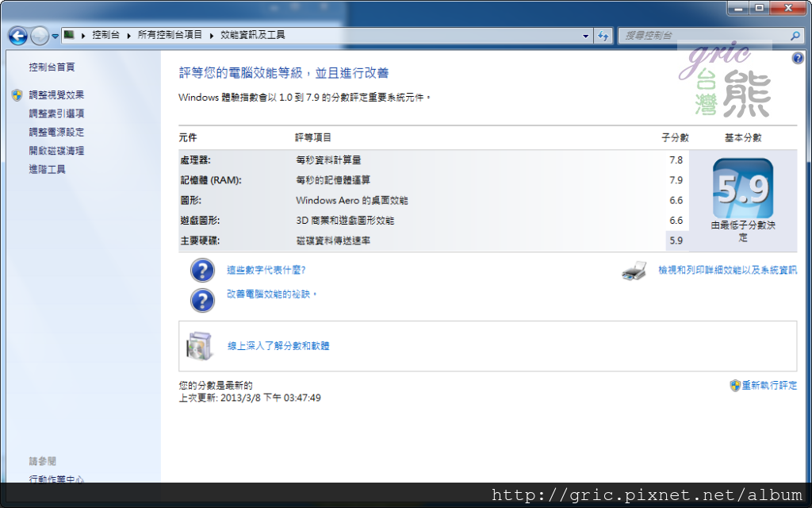Select 所有控制台項目 breadcrumb
The image size is (812, 508).
coord(170,35)
